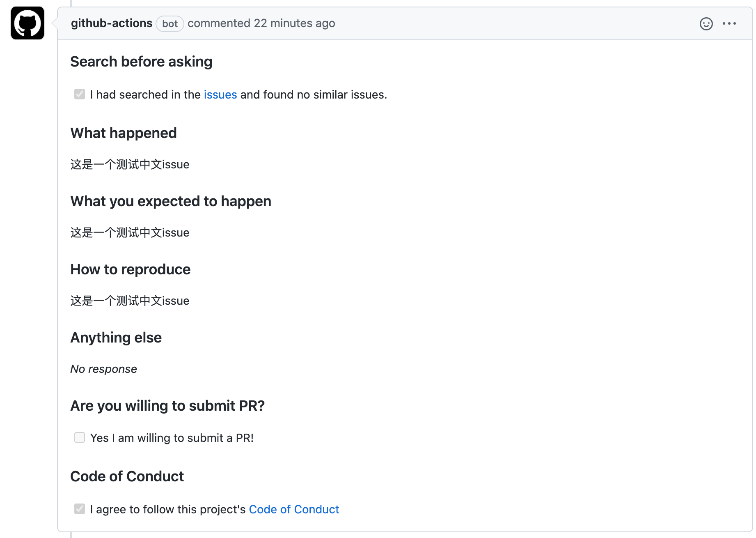756x538 pixels.
Task: Click the italic "No response" text
Action: 104,369
